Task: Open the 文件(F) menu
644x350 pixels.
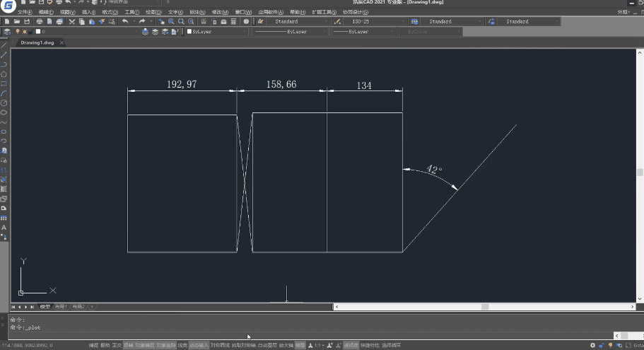Action: (25, 12)
